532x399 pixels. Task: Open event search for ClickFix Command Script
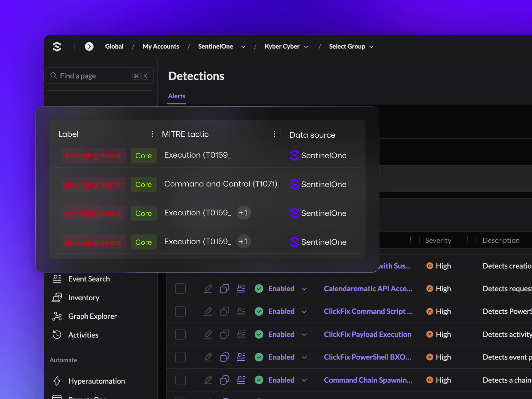coord(241,312)
